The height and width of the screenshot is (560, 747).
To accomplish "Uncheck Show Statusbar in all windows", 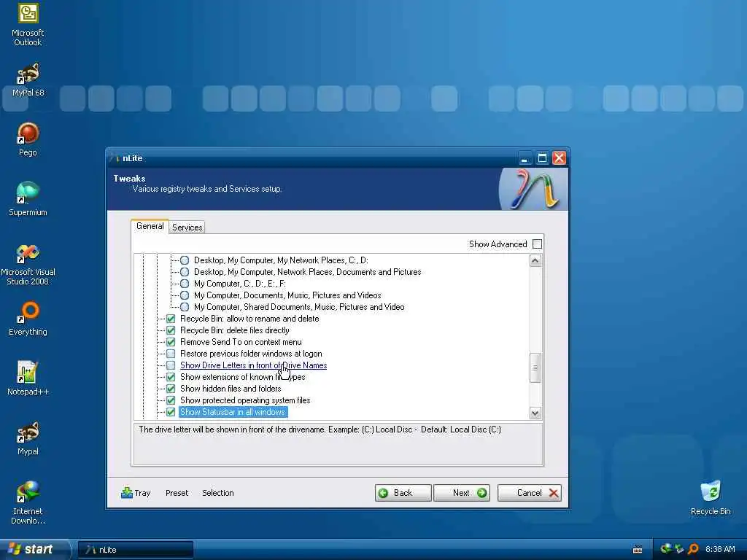I will pyautogui.click(x=171, y=412).
